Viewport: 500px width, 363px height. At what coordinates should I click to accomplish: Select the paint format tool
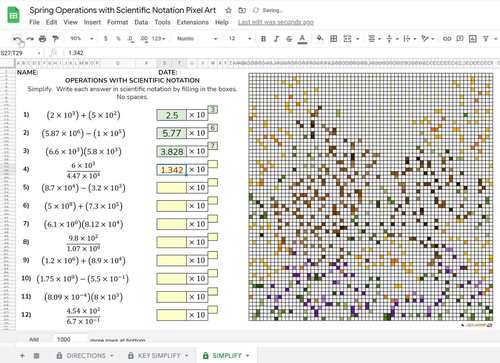(x=55, y=39)
